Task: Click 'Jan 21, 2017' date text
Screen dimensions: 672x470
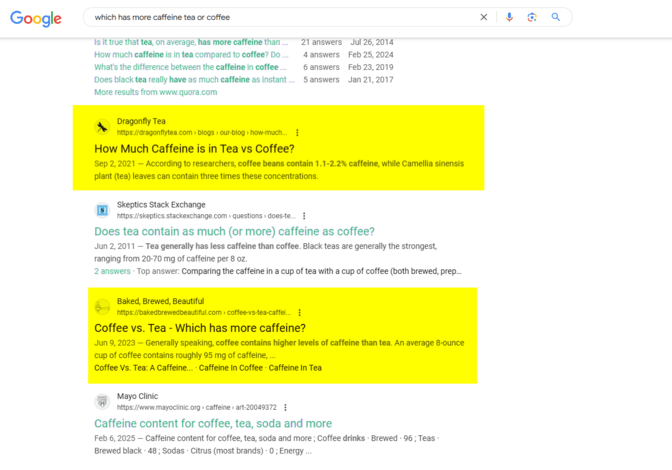Action: pos(371,79)
